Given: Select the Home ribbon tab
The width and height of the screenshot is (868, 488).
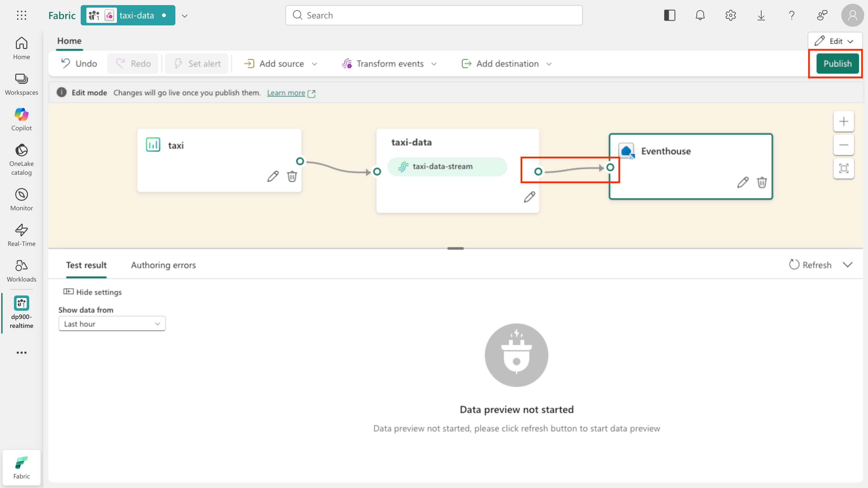Looking at the screenshot, I should 69,41.
